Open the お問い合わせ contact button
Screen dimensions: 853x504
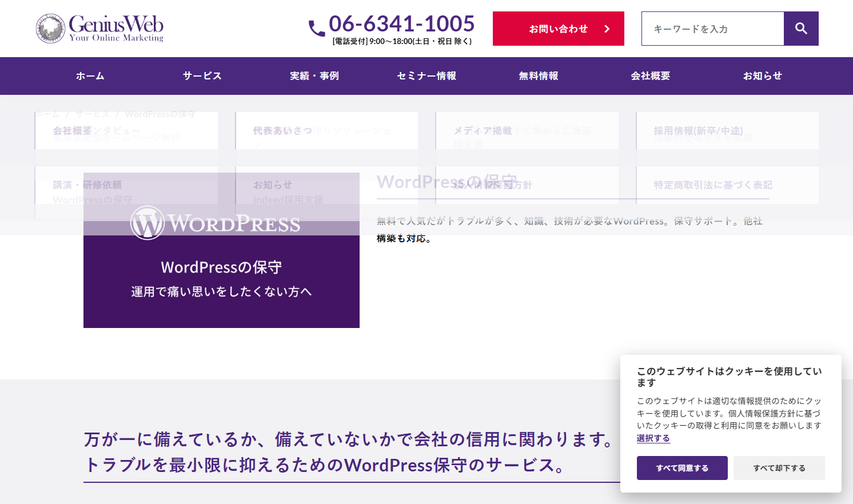(559, 29)
